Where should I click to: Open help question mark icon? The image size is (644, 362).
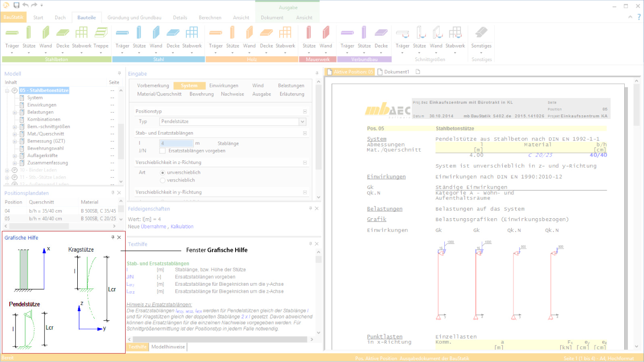pos(638,17)
